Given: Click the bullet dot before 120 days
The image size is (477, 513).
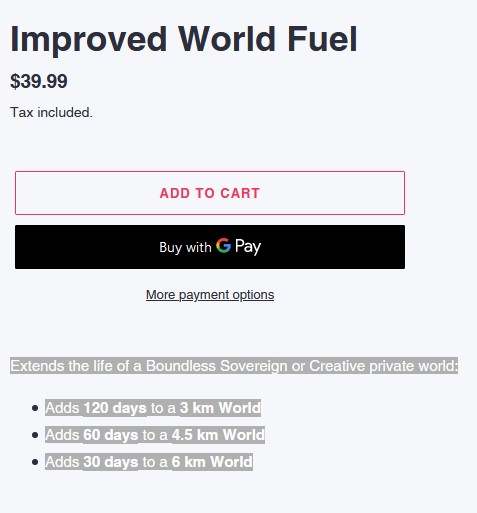Looking at the screenshot, I should (35, 408).
